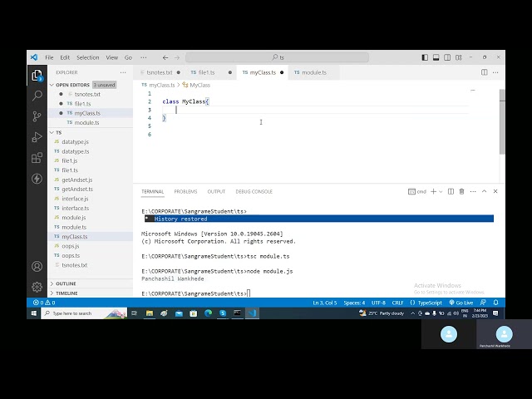Start server with Go Live button
Image resolution: width=532 pixels, height=399 pixels.
461,303
